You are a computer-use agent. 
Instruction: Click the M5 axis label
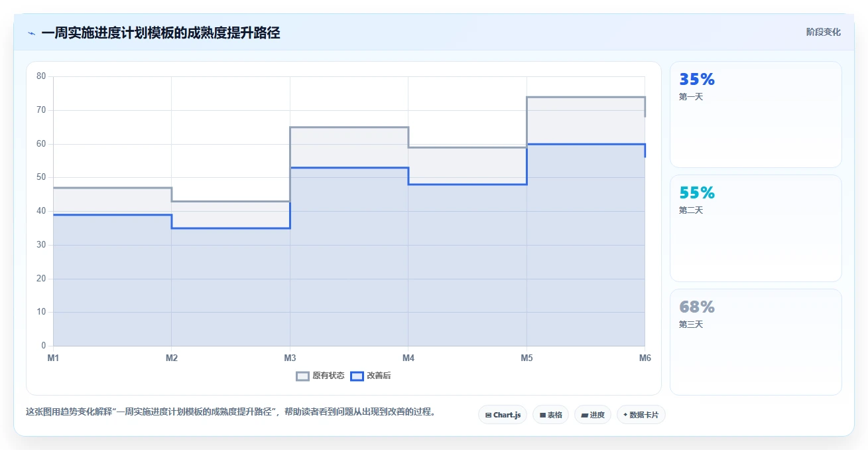pos(527,358)
